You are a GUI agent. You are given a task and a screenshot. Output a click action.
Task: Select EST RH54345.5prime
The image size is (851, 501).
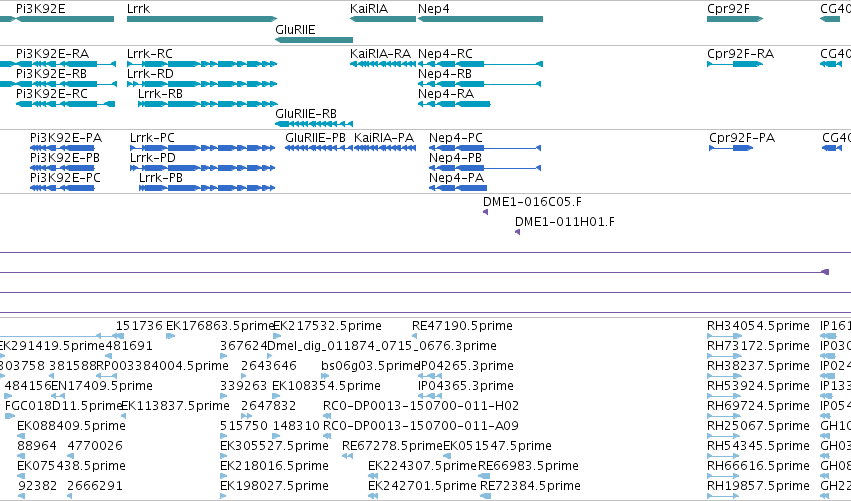pyautogui.click(x=724, y=456)
